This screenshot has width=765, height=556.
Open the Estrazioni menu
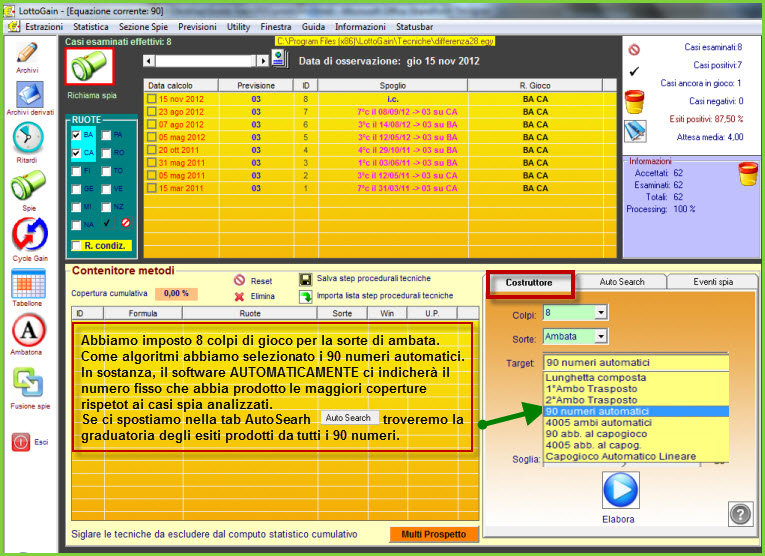[x=44, y=27]
